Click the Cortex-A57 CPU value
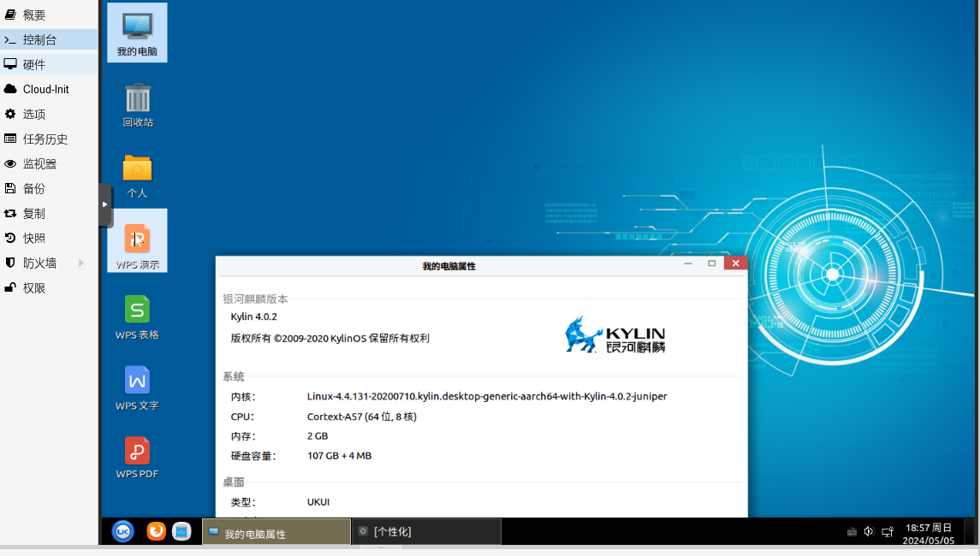The width and height of the screenshot is (980, 556). [x=362, y=417]
